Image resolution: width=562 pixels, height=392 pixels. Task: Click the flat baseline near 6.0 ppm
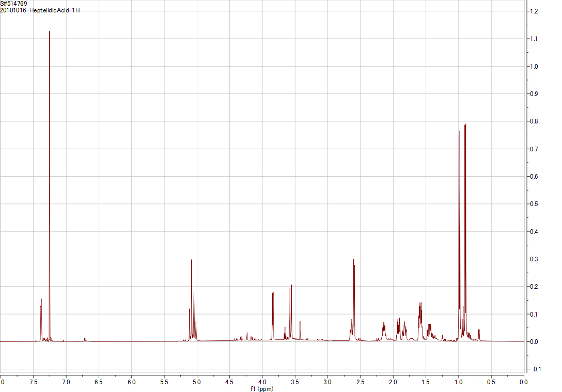pos(132,342)
